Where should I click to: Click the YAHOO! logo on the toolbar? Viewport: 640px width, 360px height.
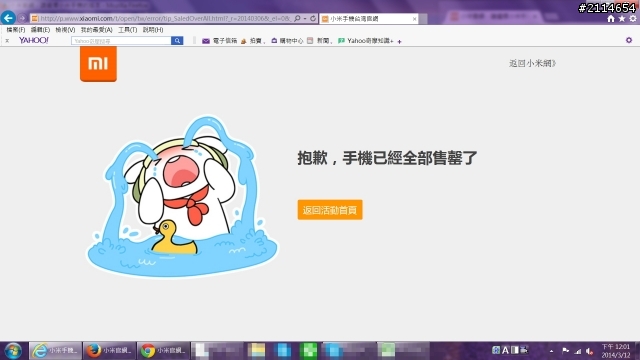pyautogui.click(x=34, y=40)
